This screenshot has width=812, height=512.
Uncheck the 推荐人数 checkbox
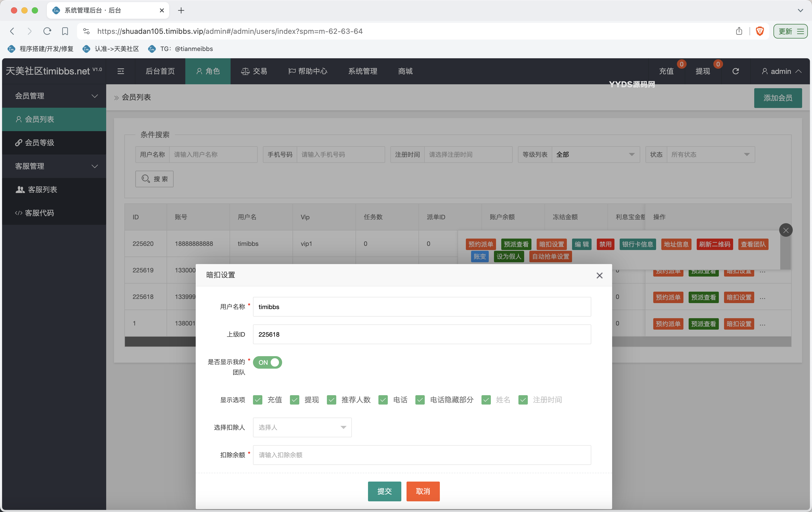pos(332,400)
